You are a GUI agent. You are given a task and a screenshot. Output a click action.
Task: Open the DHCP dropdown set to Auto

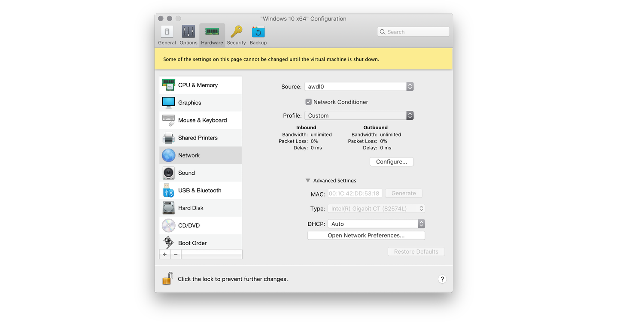(x=376, y=224)
